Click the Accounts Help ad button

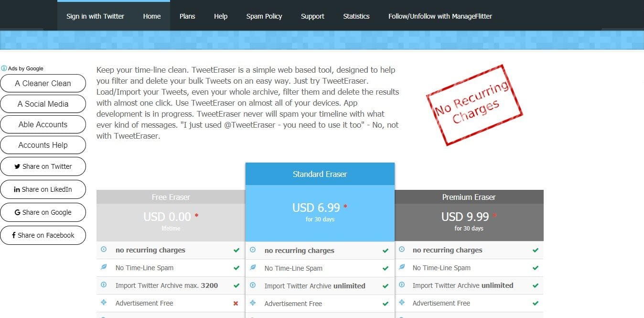tap(43, 145)
